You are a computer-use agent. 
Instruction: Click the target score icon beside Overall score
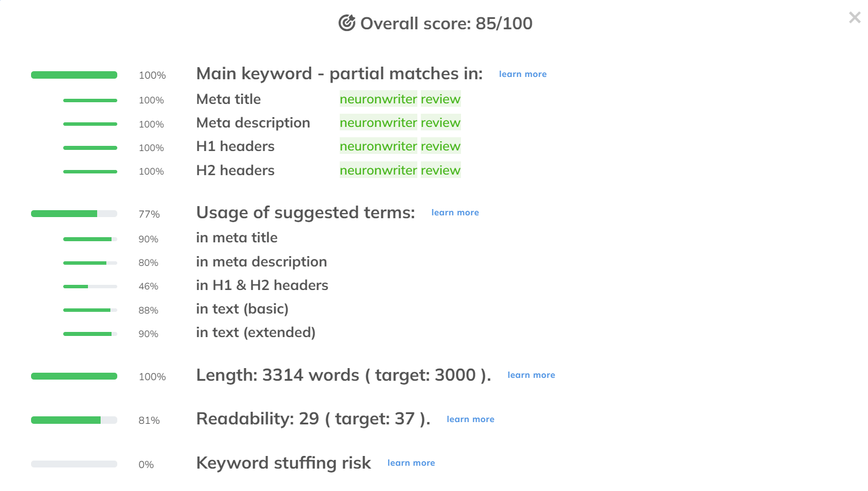pyautogui.click(x=347, y=23)
